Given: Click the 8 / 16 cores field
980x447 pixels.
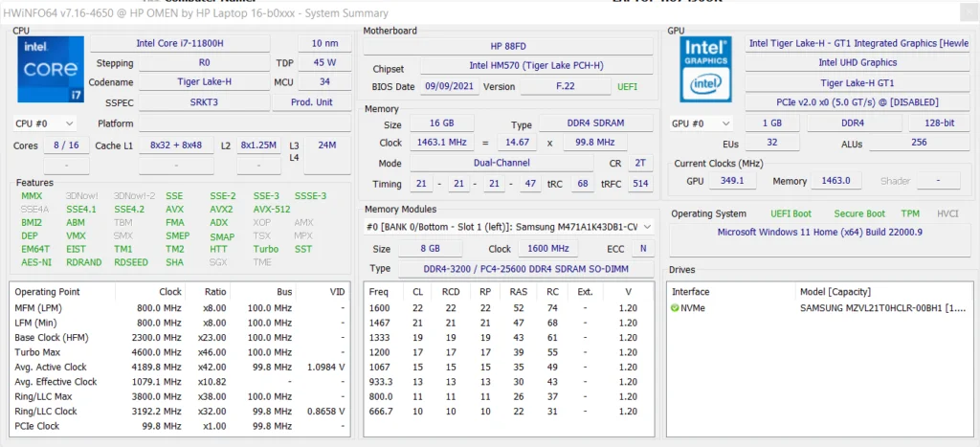Looking at the screenshot, I should [x=66, y=145].
